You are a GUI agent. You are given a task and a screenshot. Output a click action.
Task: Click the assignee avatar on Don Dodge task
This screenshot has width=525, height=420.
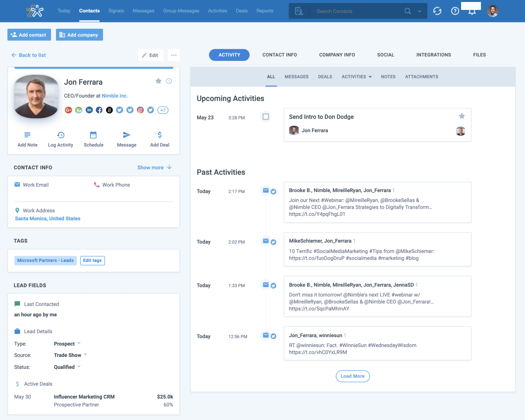[461, 131]
